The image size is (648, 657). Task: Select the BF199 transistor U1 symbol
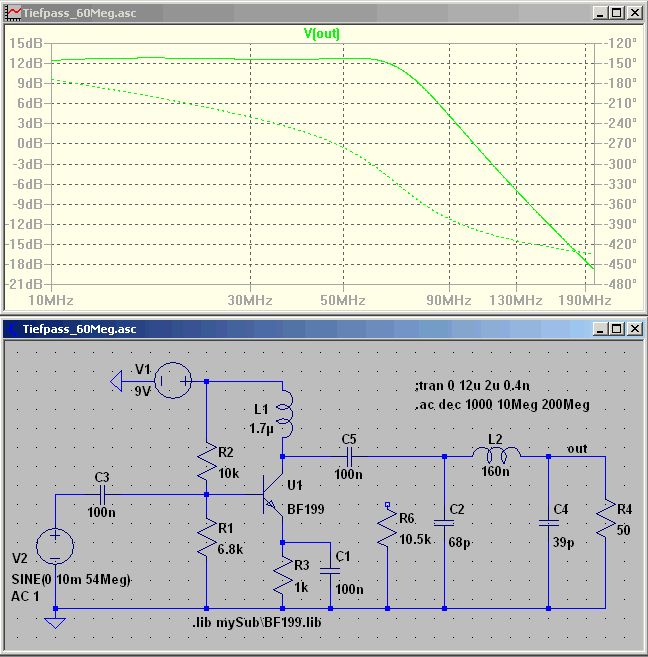272,494
